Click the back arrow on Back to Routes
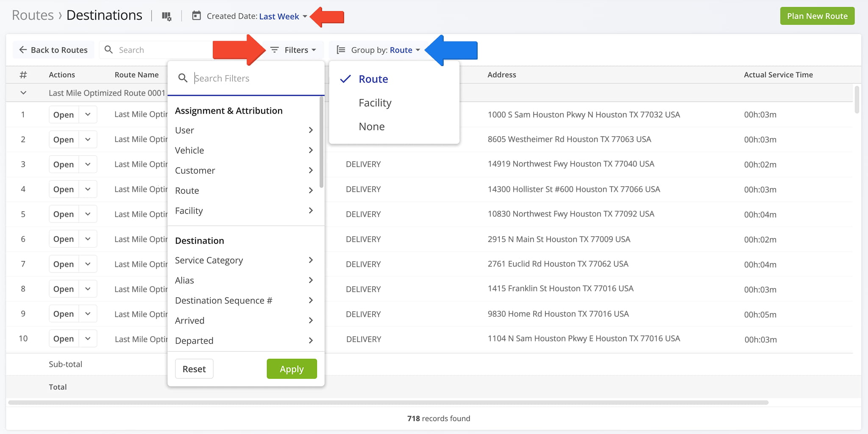 [x=22, y=50]
